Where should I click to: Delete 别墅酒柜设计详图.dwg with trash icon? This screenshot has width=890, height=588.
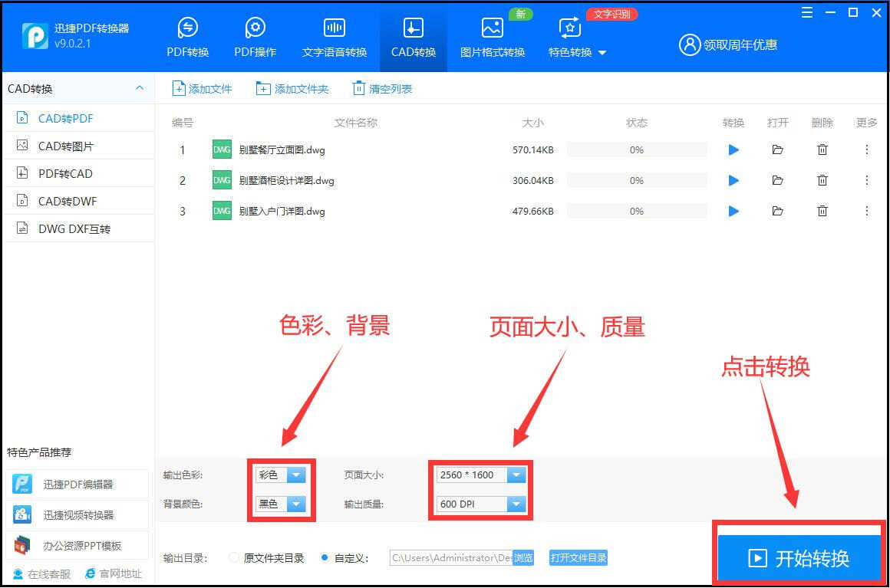click(822, 180)
